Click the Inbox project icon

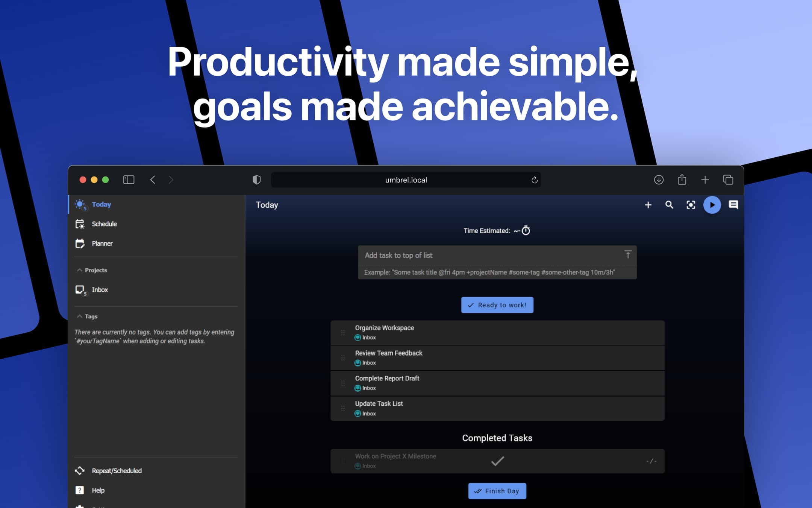click(x=81, y=290)
